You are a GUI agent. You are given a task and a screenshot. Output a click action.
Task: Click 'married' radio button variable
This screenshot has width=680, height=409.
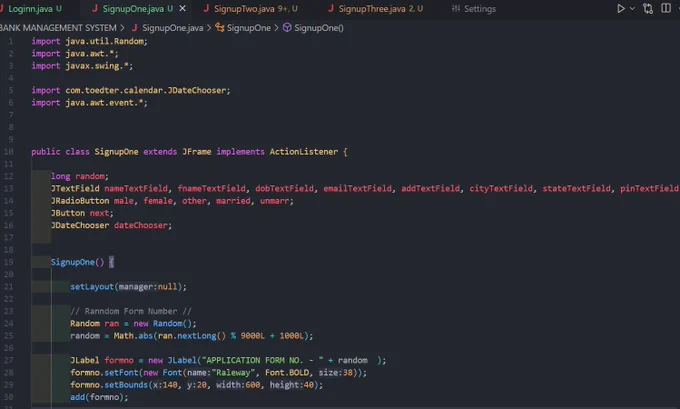(233, 201)
